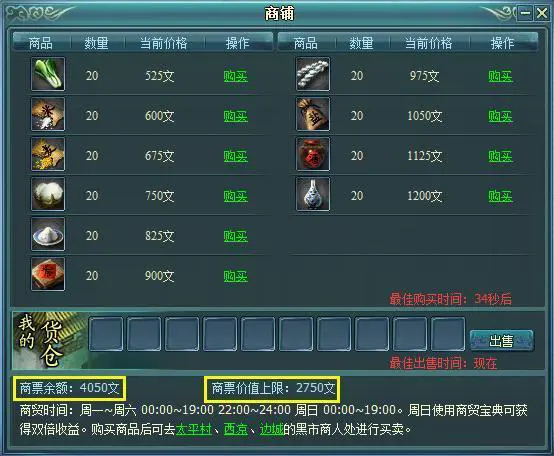
Task: Select the red tea brick item icon
Action: pyautogui.click(x=48, y=274)
